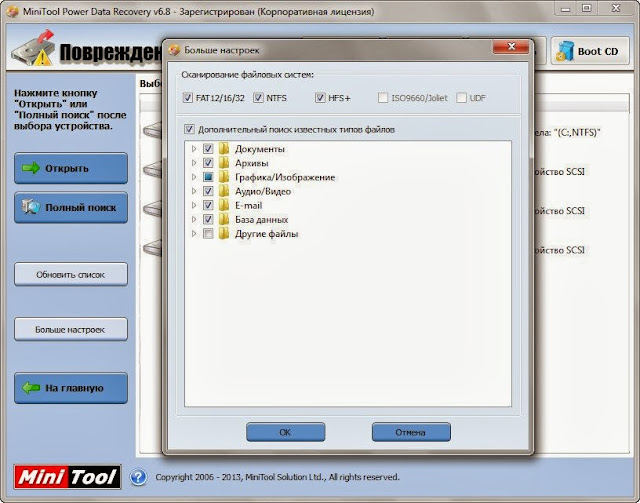Click the Другие файлы folder icon
The height and width of the screenshot is (503, 640).
(x=224, y=234)
